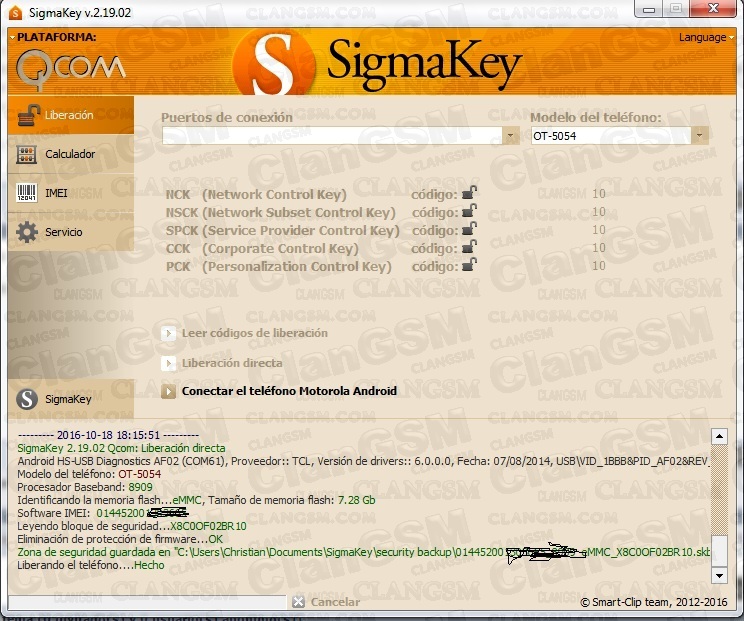Viewport: 744px width, 621px height.
Task: Click the CCK (Corporate Control Key) label
Action: (x=262, y=249)
